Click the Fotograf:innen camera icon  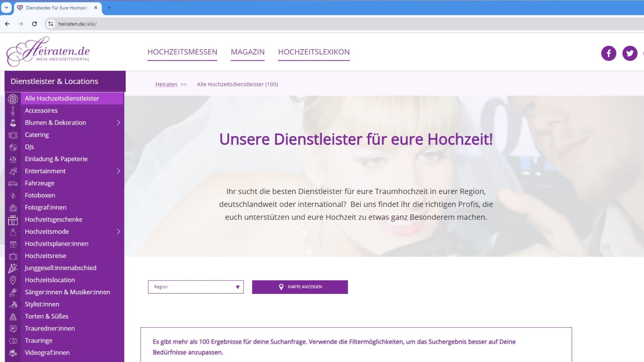(13, 208)
